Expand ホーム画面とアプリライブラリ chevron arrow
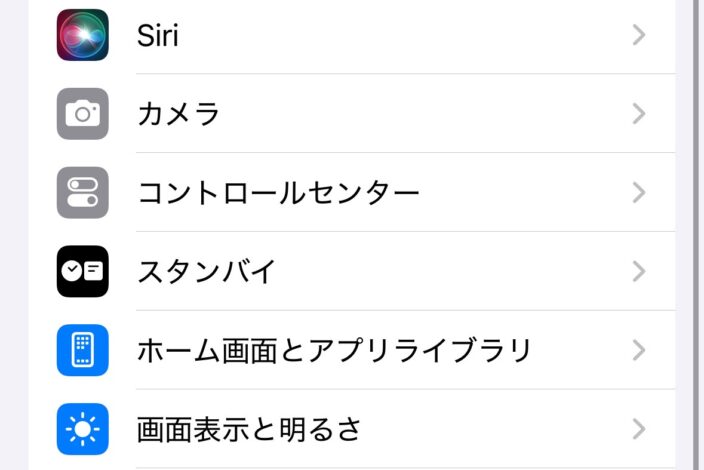Screen dimensions: 704x470 (x=639, y=350)
